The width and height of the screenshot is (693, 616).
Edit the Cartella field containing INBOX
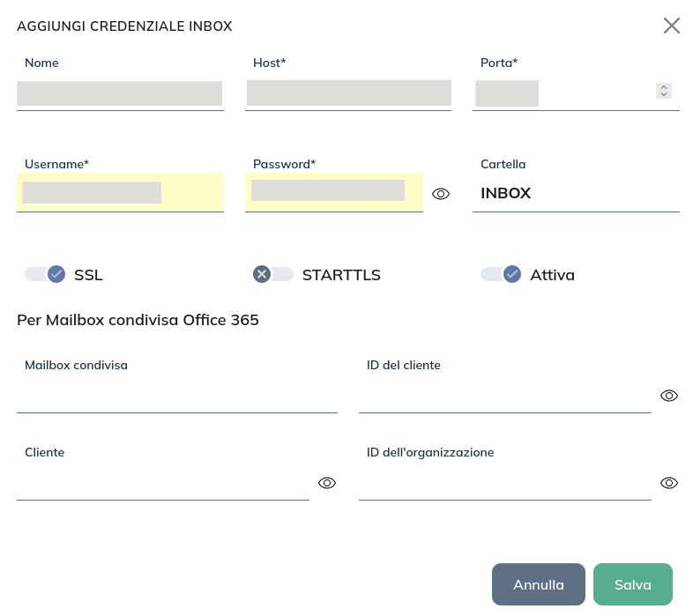coord(576,193)
